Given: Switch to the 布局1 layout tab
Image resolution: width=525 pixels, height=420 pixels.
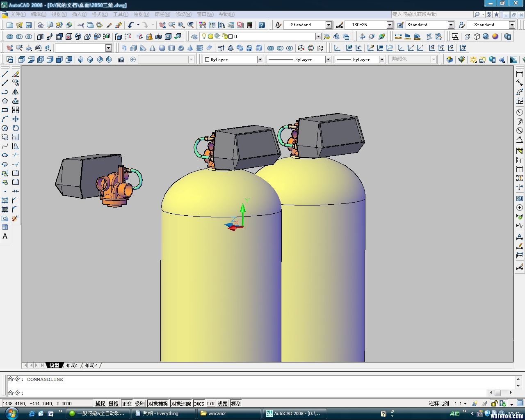Looking at the screenshot, I should 72,365.
